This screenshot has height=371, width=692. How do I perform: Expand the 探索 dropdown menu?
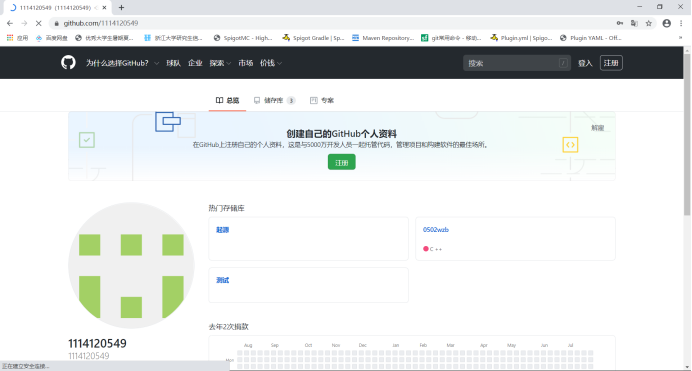pos(220,63)
